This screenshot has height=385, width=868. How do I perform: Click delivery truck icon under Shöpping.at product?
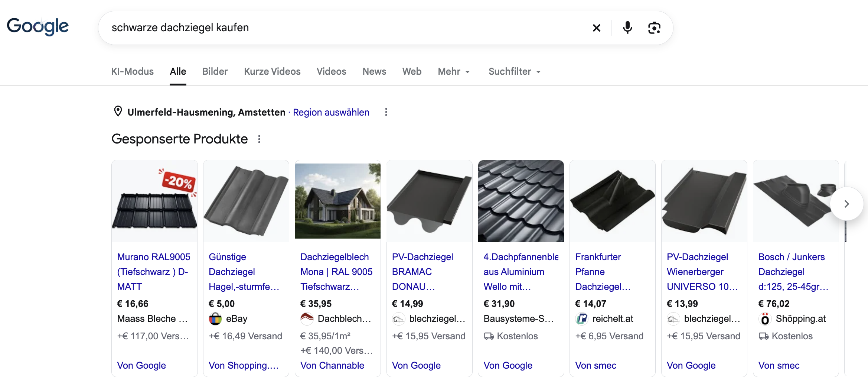[x=763, y=336]
